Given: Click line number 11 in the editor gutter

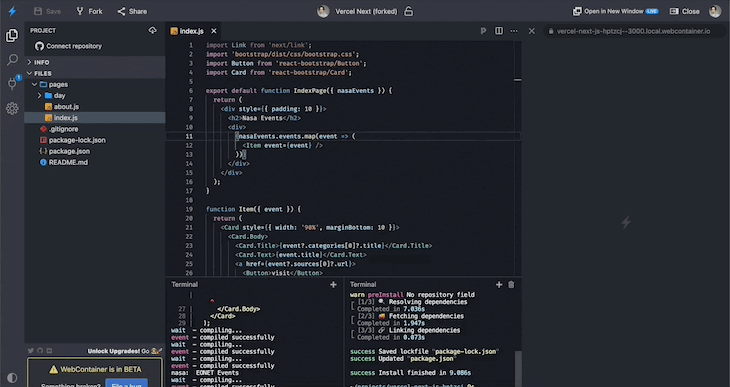Looking at the screenshot, I should point(189,136).
